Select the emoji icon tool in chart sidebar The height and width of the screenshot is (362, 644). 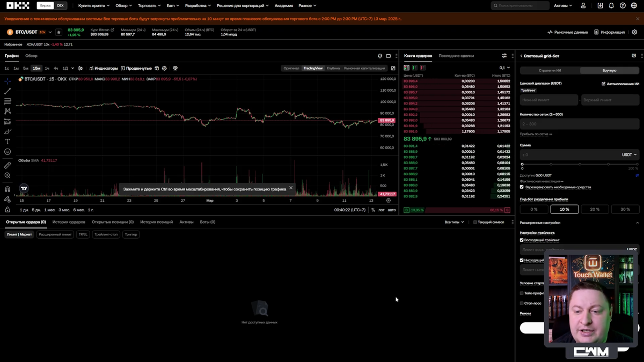[8, 152]
